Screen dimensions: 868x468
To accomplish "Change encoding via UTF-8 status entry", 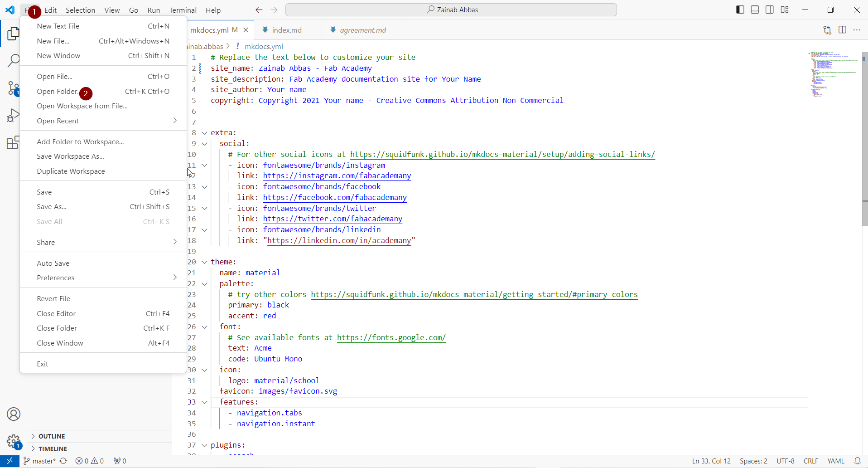I will tap(786, 461).
